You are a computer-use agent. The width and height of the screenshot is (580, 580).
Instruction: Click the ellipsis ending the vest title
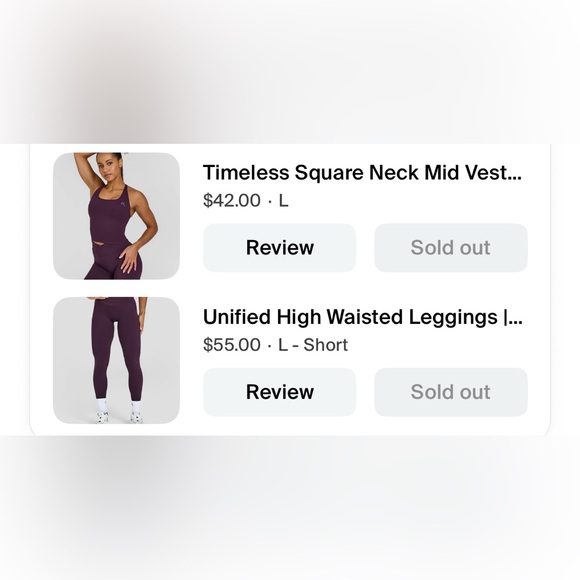point(514,178)
